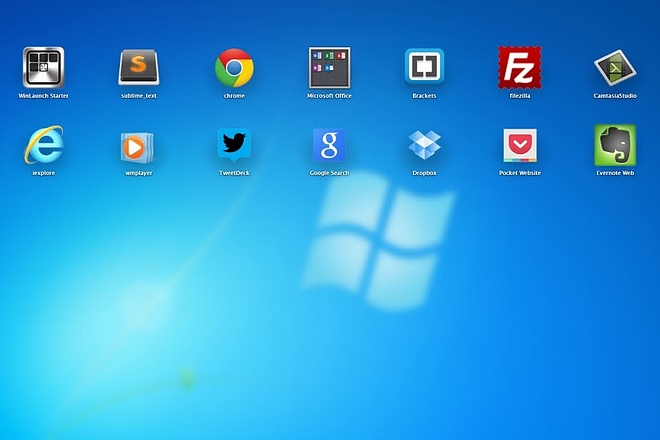Open the TweetDeck bird icon
This screenshot has width=660, height=440.
pyautogui.click(x=234, y=144)
